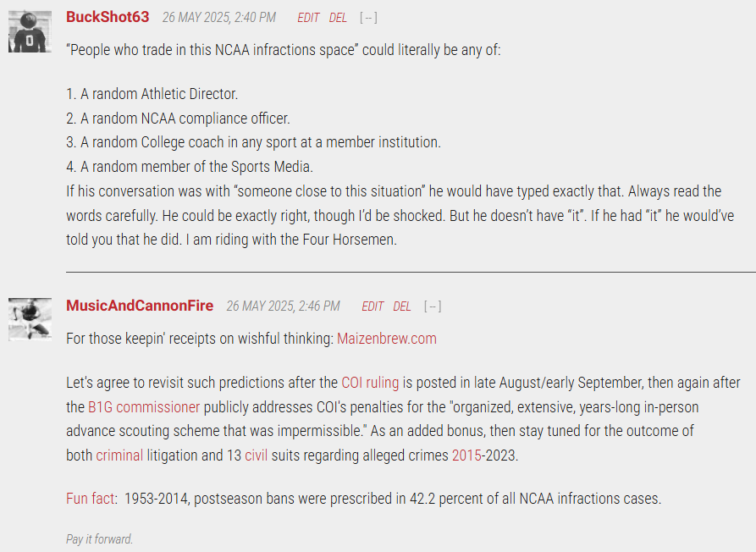
Task: Click the Pay it forward signature
Action: [99, 539]
